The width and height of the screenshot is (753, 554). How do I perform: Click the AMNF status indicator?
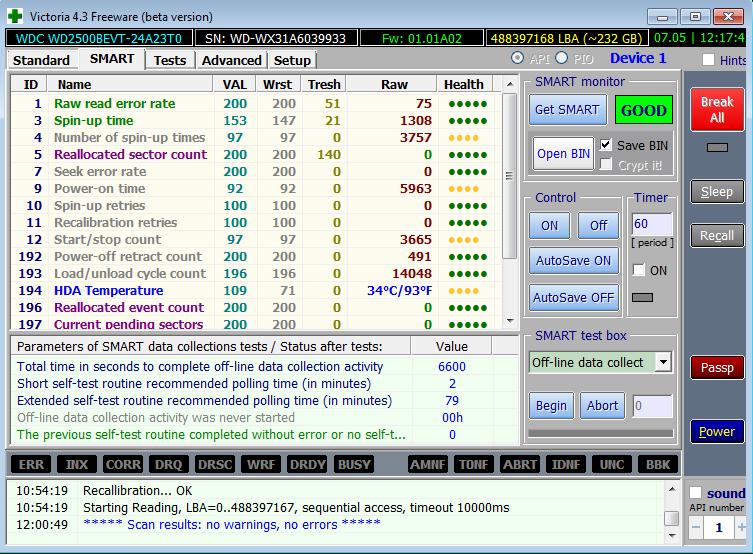click(428, 464)
